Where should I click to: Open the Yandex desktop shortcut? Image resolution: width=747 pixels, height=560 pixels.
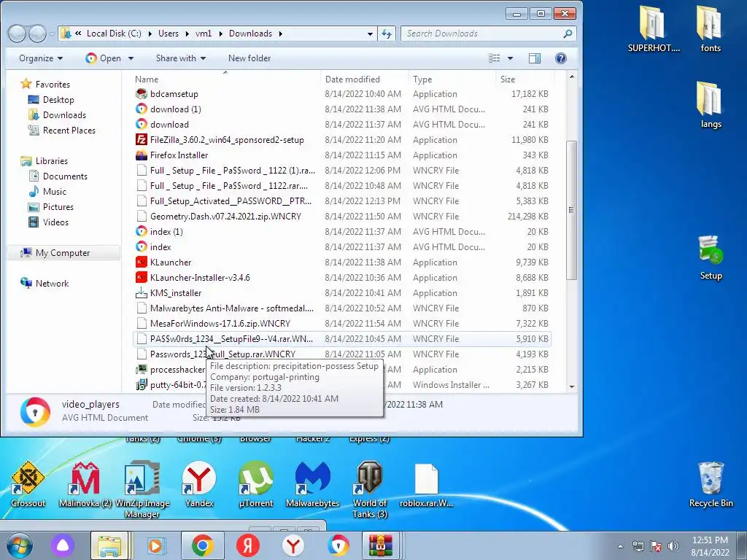(x=199, y=484)
